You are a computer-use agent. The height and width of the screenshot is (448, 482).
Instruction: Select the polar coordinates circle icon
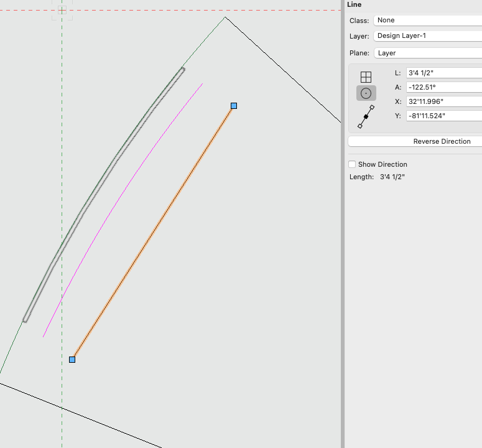point(366,93)
